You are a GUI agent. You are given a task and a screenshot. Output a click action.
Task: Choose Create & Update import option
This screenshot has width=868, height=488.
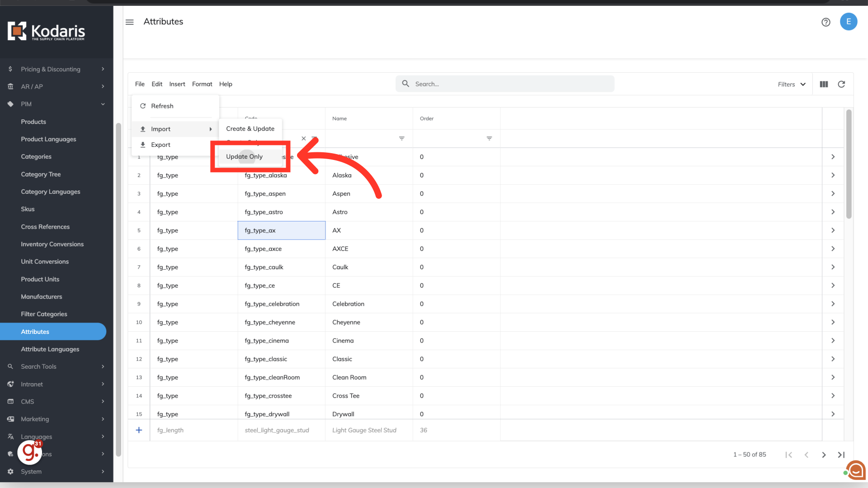pos(250,129)
